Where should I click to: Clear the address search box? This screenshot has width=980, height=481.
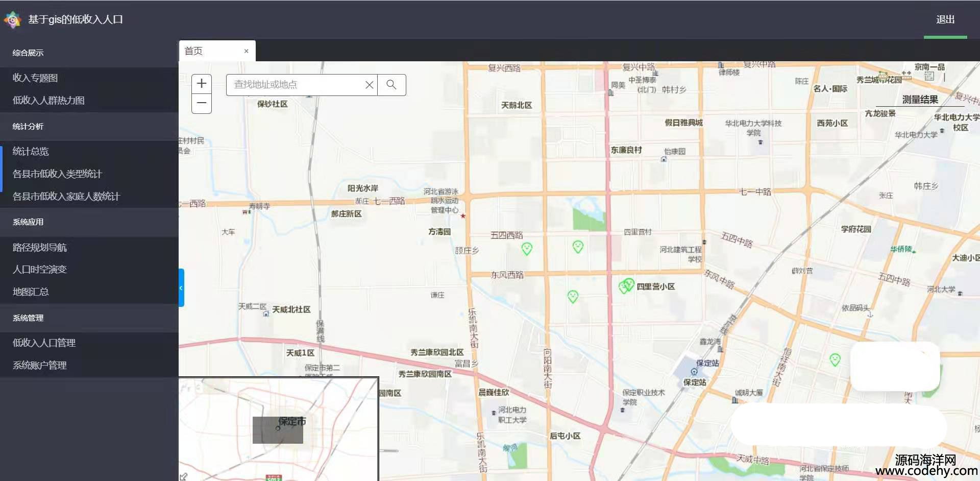[x=370, y=85]
